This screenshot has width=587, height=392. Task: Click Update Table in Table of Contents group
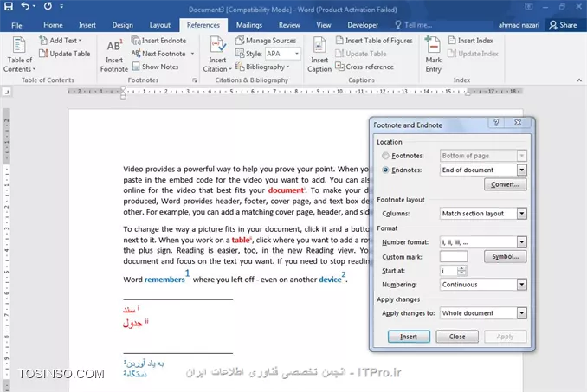pyautogui.click(x=65, y=54)
